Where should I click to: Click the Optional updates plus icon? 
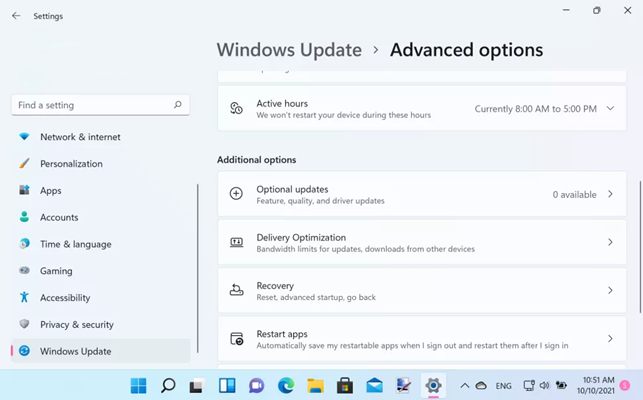point(236,194)
